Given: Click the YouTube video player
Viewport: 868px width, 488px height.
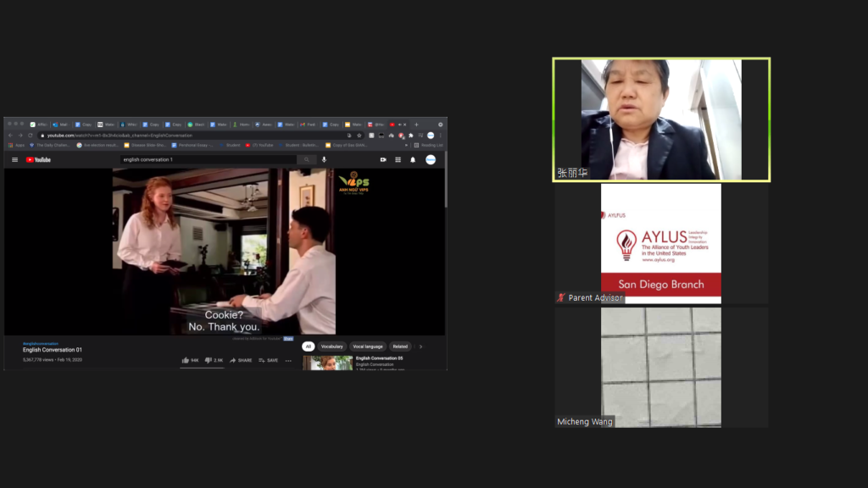Looking at the screenshot, I should [x=224, y=252].
